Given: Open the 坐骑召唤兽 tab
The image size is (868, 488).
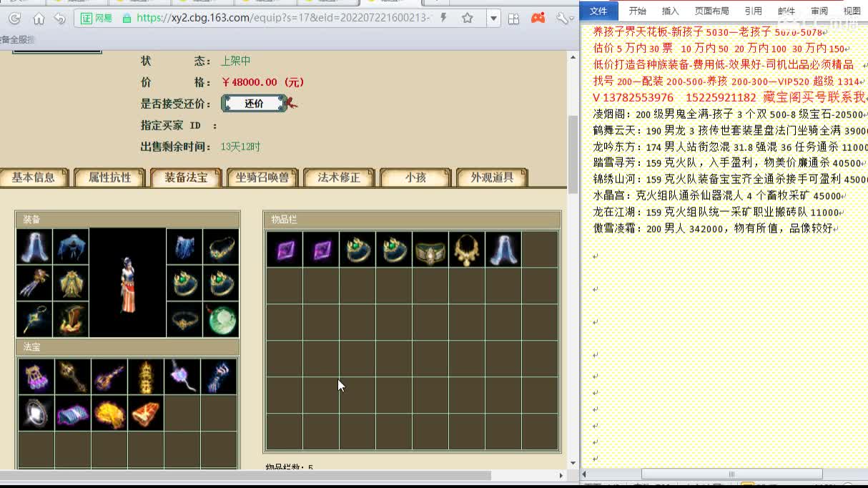Looking at the screenshot, I should click(x=262, y=177).
